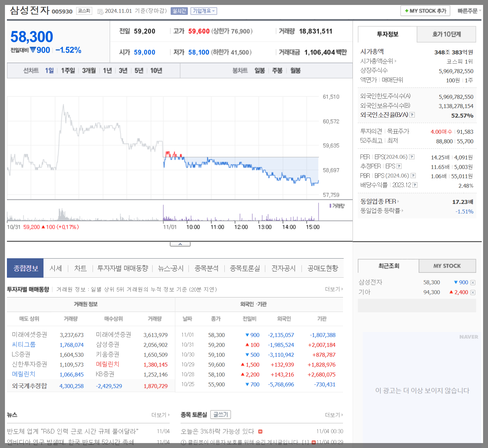Open 투자자별 매매동향 tab
This screenshot has height=448, width=488.
coord(123,268)
